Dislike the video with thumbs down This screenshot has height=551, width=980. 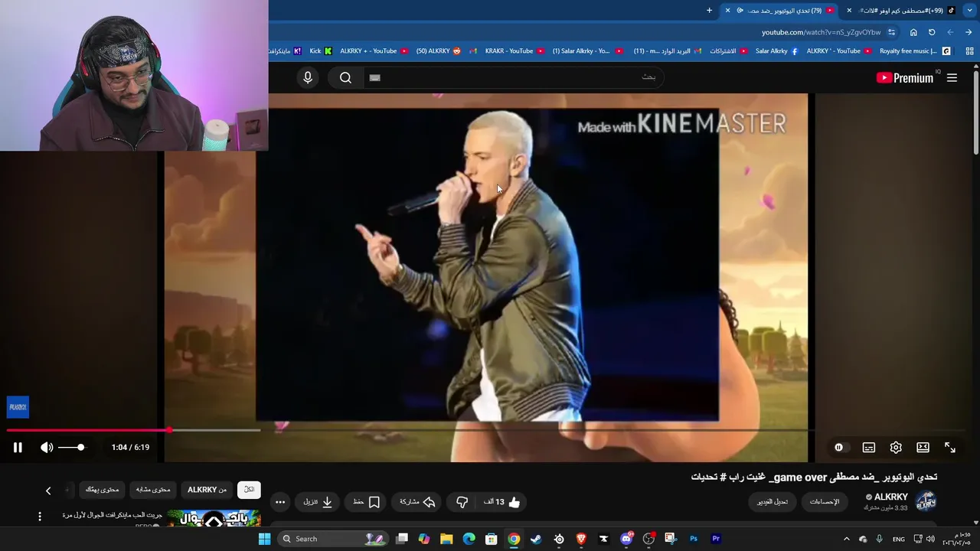coord(462,502)
